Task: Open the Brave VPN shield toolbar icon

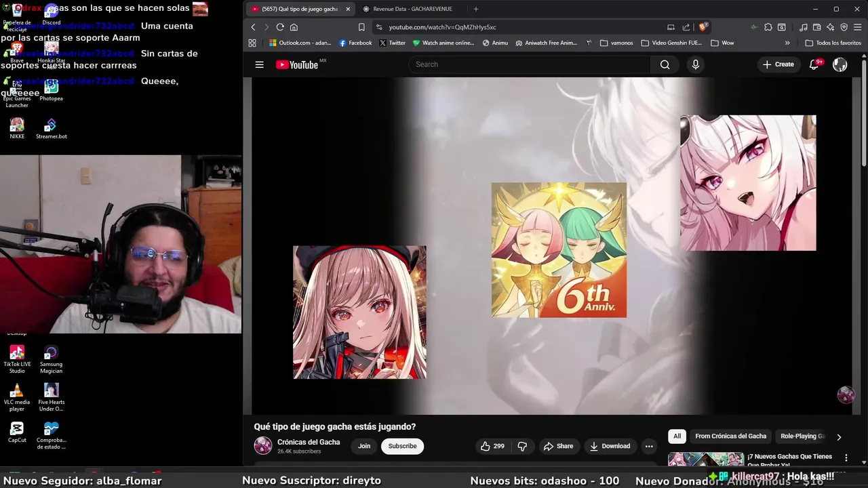Action: 844,27
